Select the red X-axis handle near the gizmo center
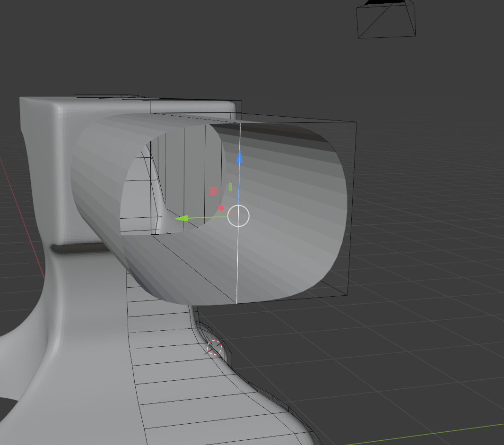This screenshot has width=504, height=445. pos(220,207)
